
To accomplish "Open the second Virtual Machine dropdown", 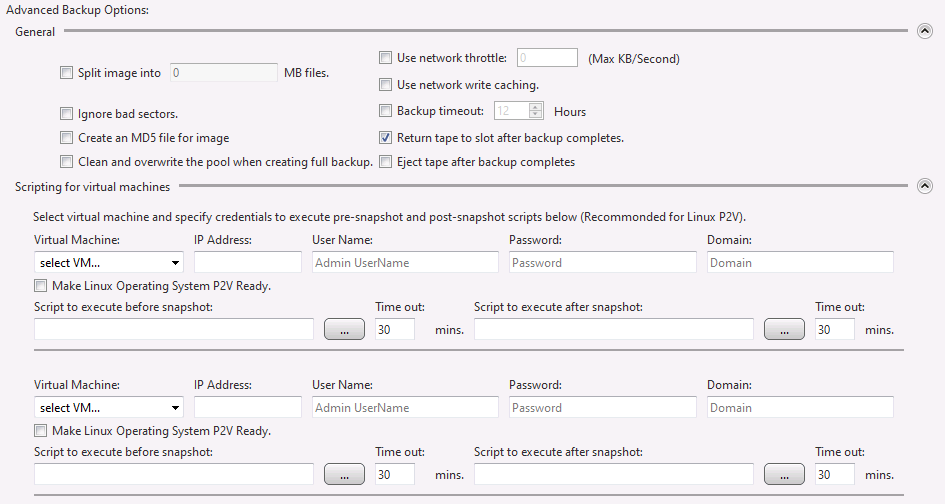I will tap(109, 408).
